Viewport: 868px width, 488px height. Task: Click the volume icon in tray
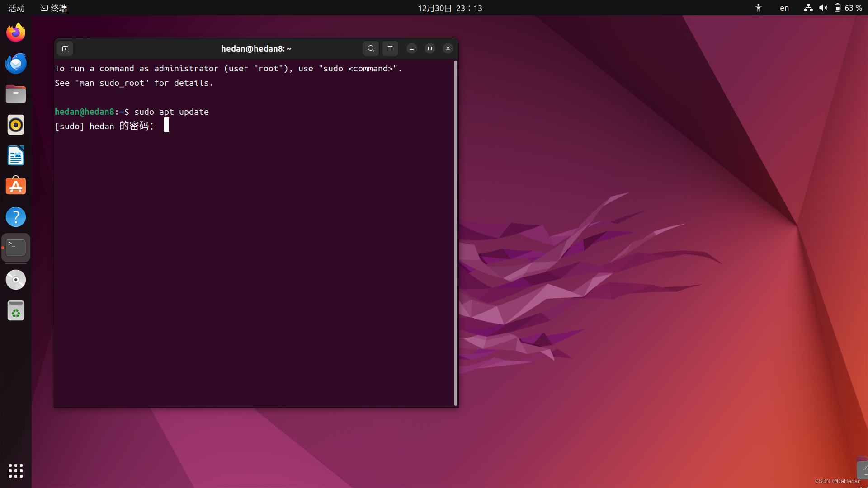point(823,8)
